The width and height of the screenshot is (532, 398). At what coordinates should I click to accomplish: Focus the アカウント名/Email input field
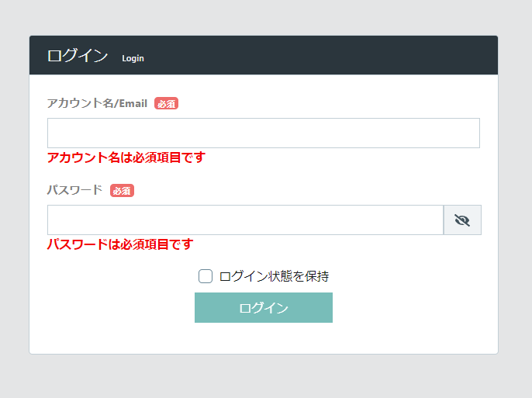263,133
